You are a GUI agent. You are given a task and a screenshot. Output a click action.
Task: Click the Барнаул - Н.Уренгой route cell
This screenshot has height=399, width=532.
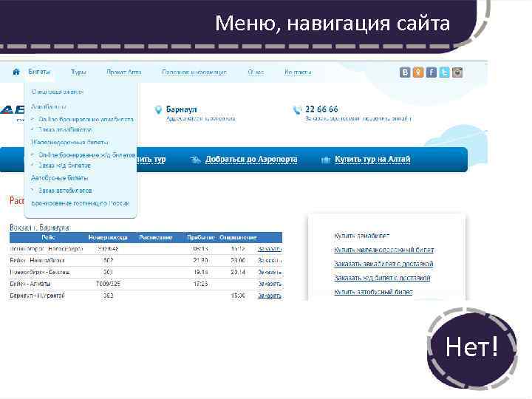click(37, 296)
